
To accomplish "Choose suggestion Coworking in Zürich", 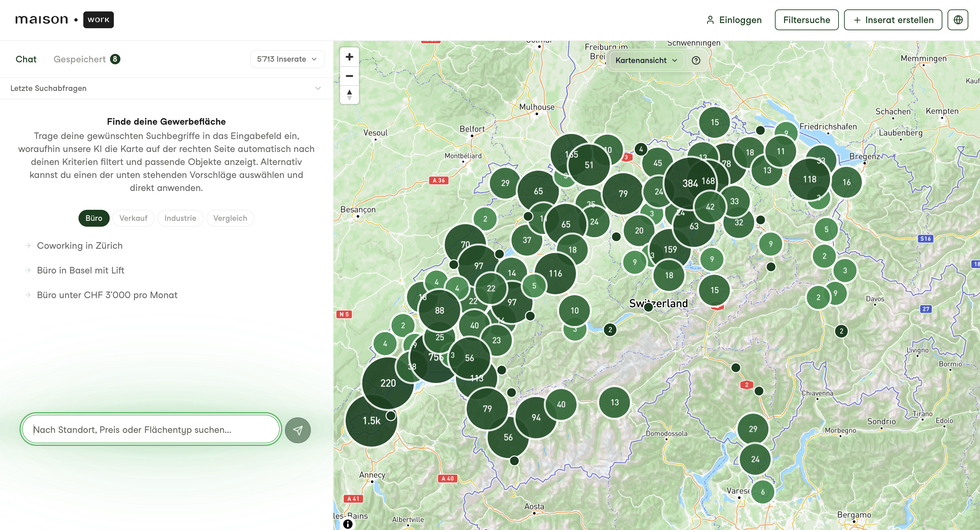I will pyautogui.click(x=80, y=246).
